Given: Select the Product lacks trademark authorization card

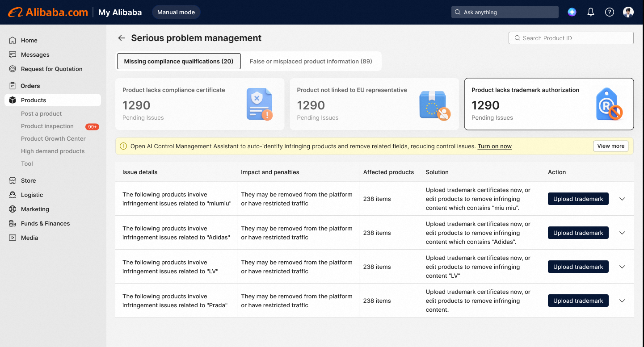Looking at the screenshot, I should [549, 104].
